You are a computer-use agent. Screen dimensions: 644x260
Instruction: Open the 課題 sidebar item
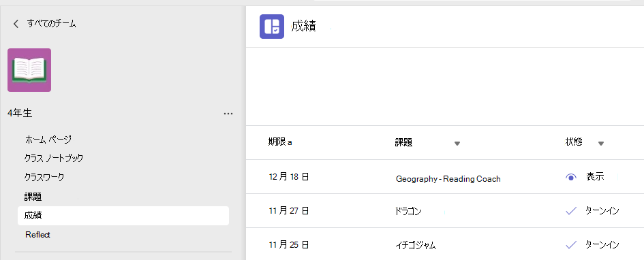click(x=33, y=197)
